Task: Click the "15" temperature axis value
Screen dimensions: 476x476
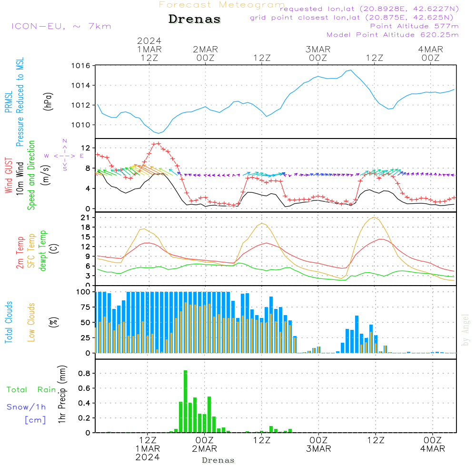Action: 85,237
